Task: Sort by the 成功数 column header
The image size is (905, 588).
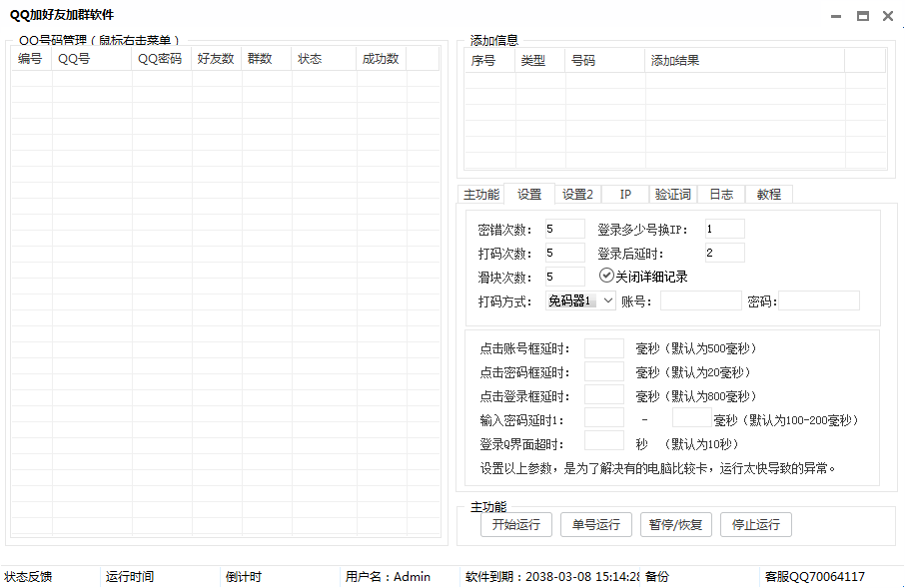Action: point(382,59)
